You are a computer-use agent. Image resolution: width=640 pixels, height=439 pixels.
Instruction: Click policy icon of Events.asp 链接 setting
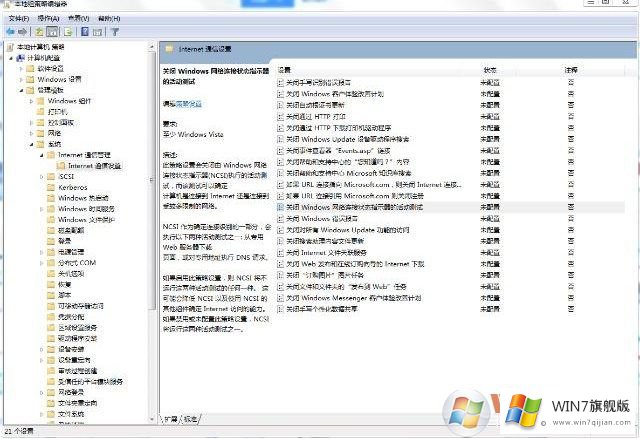[x=280, y=151]
